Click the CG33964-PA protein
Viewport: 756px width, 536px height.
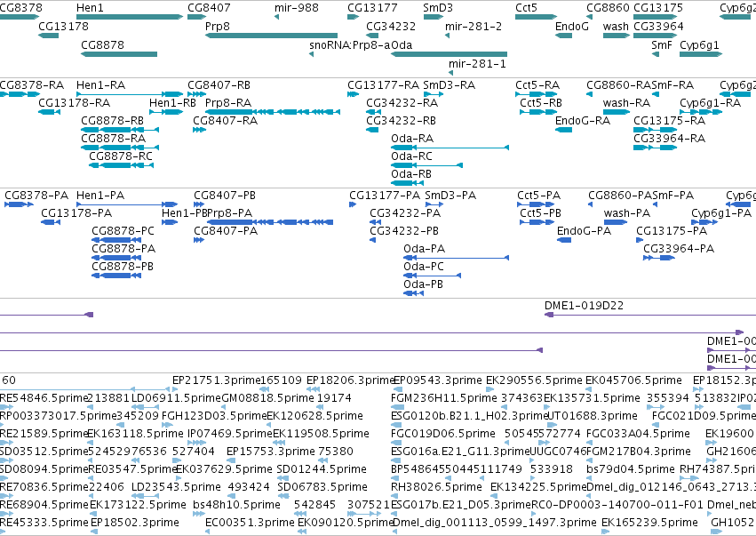point(659,258)
